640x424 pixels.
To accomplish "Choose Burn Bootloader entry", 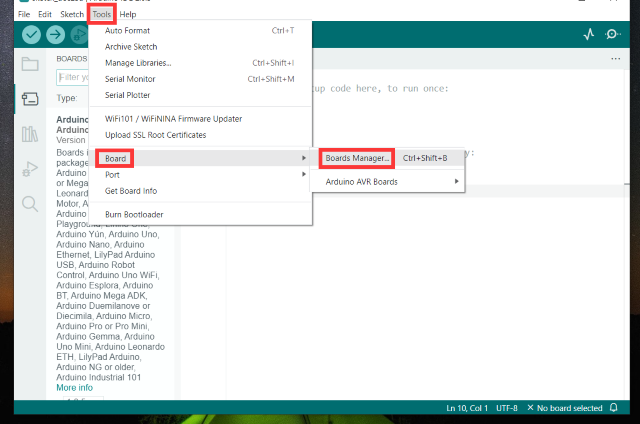I will click(x=200, y=215).
